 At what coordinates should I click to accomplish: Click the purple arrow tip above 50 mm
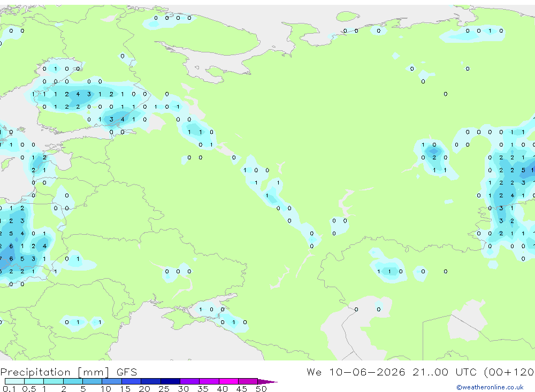[267, 382]
